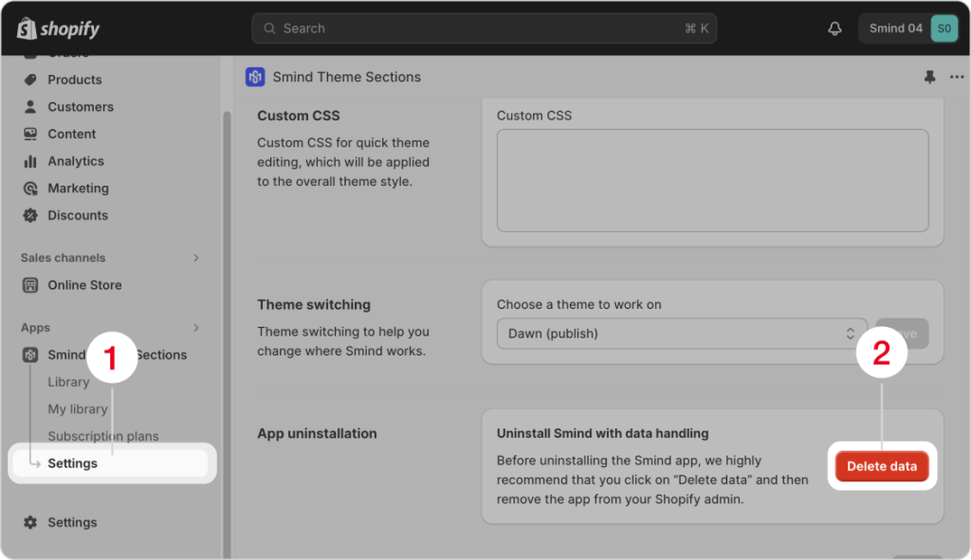971x560 pixels.
Task: Open Content in the sidebar
Action: (x=72, y=135)
